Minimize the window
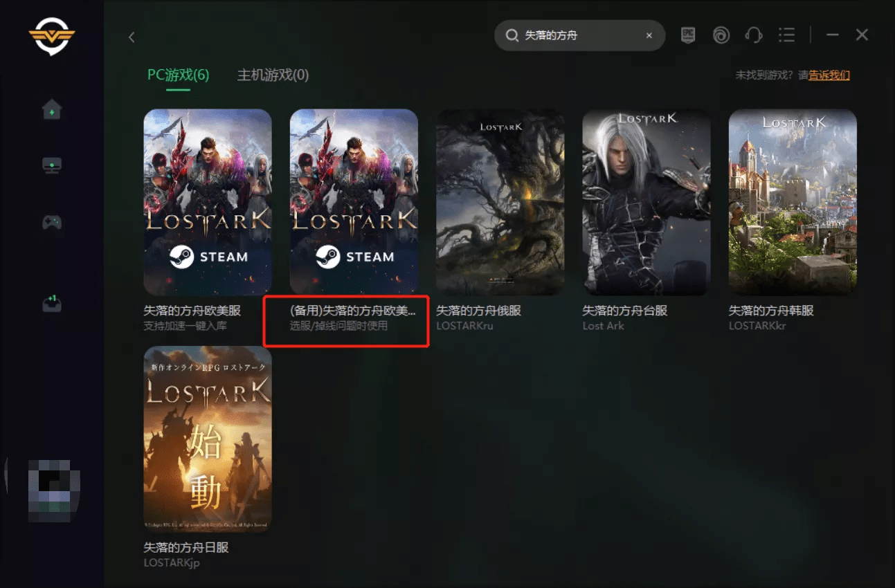The width and height of the screenshot is (895, 588). pos(833,35)
